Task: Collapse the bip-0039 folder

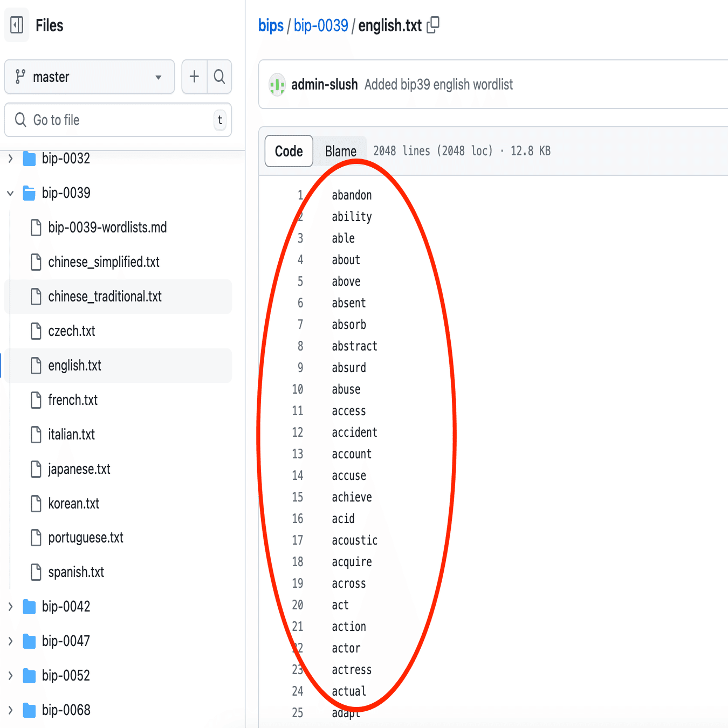Action: pyautogui.click(x=10, y=193)
